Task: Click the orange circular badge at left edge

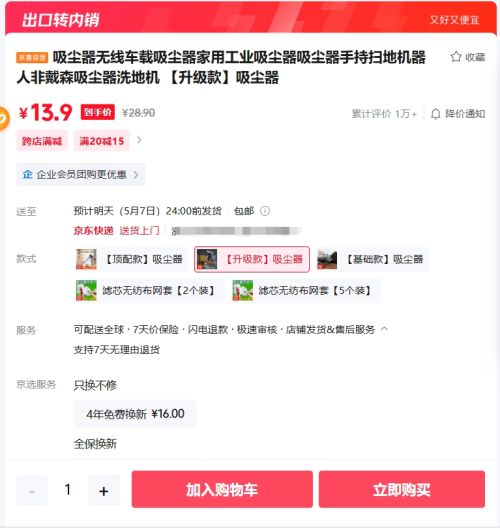Action: click(3, 118)
